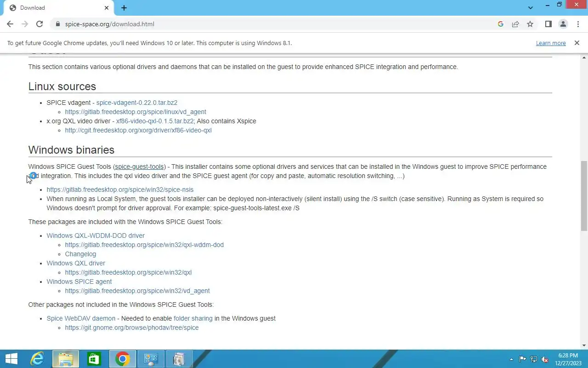Download xf86-video-qxl-0.1.5.tar.bz2
588x368 pixels.
pyautogui.click(x=155, y=121)
